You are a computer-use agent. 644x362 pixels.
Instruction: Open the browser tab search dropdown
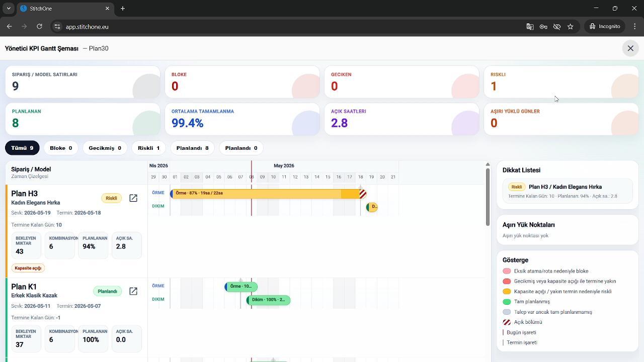coord(9,9)
